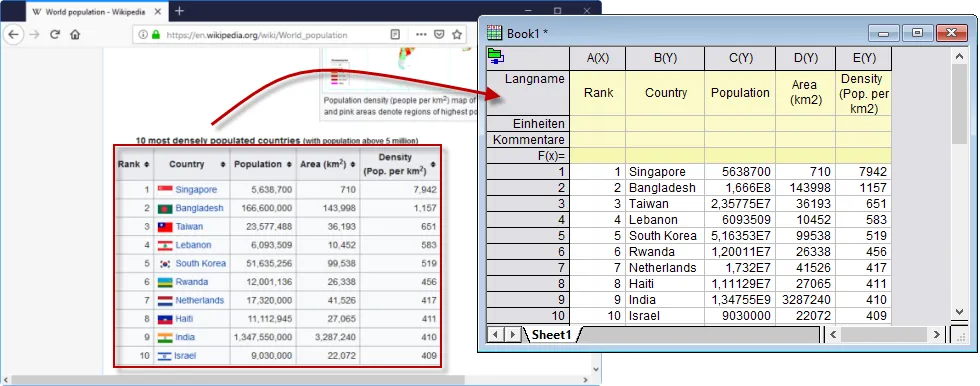The width and height of the screenshot is (980, 386).
Task: Click the Wikipedia URL address field
Action: 256,35
